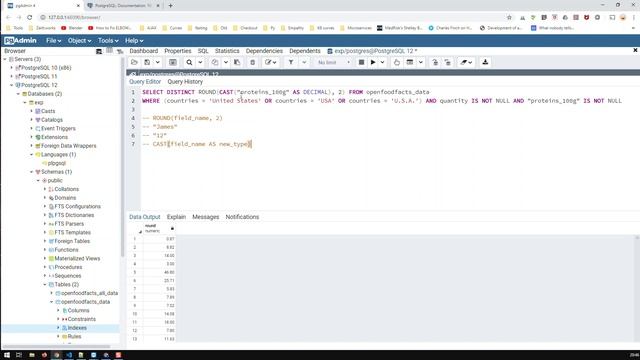The height and width of the screenshot is (360, 640).
Task: Select Catalogs in browser tree
Action: 52,120
